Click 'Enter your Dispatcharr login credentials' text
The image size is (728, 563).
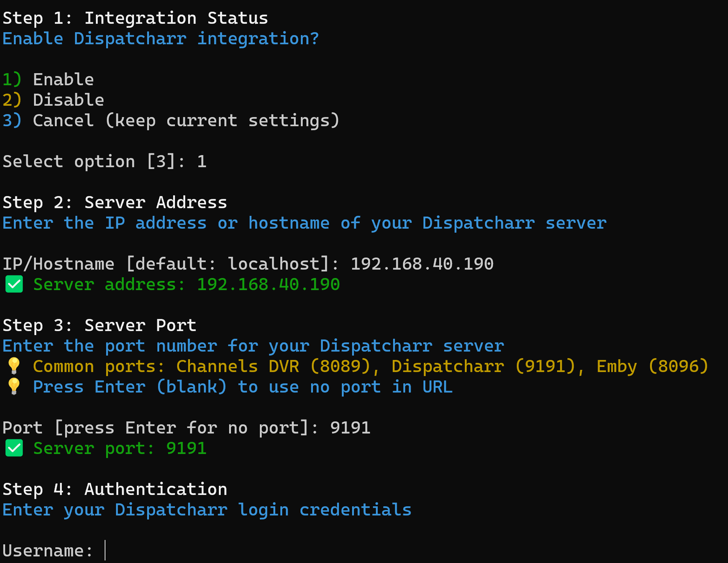(207, 510)
